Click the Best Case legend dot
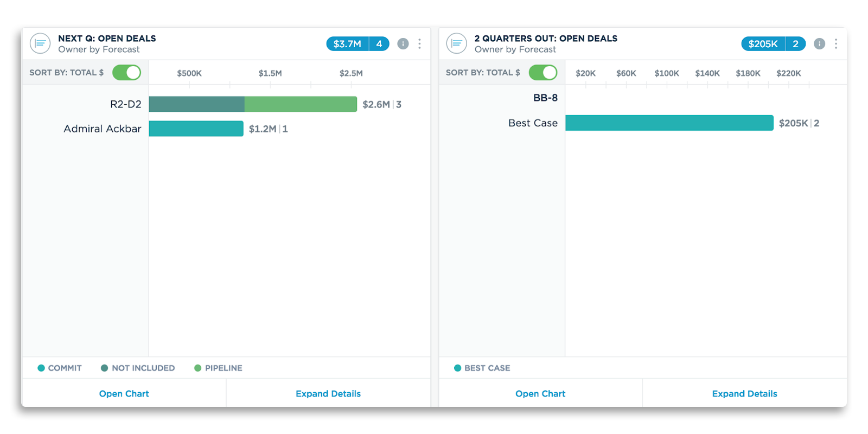The width and height of the screenshot is (868, 434). [x=457, y=368]
